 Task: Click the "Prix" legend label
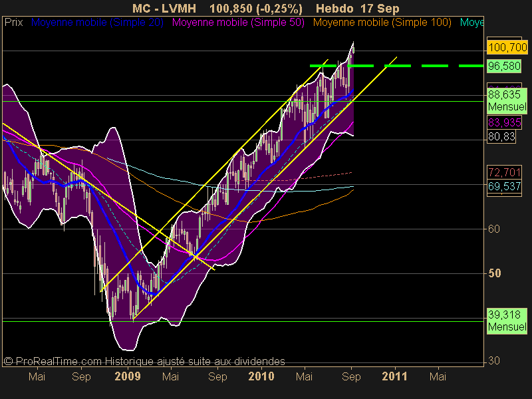point(13,23)
